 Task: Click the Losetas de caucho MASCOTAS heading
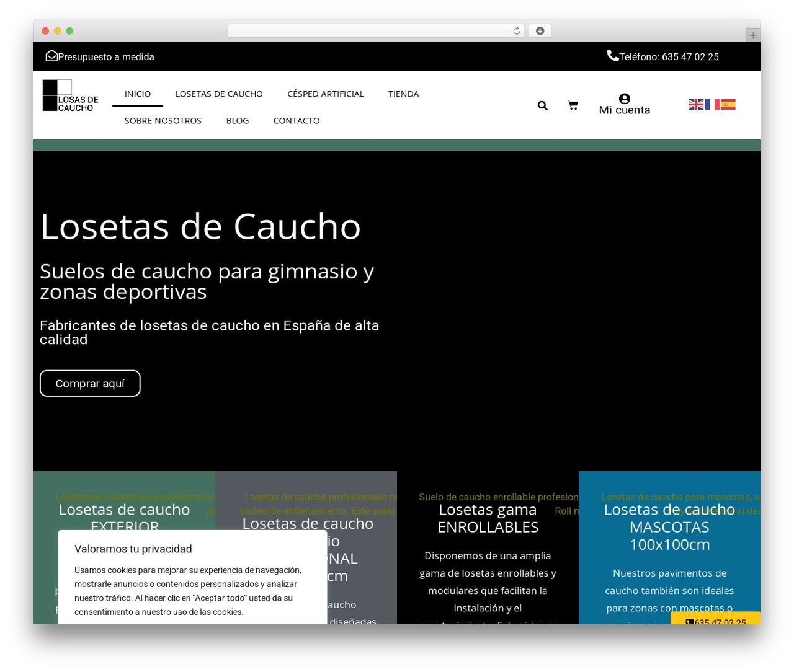click(669, 527)
